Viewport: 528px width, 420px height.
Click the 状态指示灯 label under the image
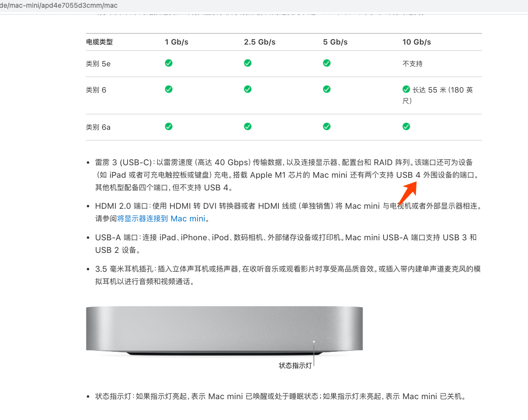tap(295, 365)
